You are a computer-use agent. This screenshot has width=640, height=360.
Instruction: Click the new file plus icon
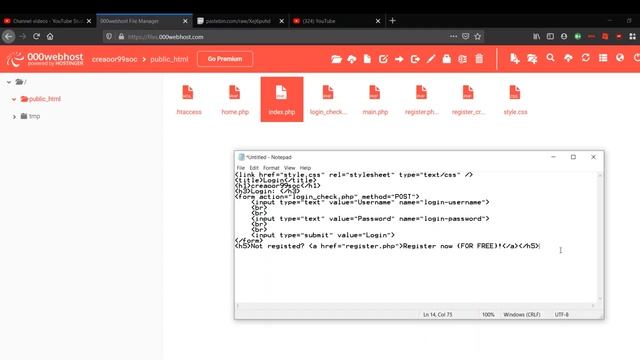click(x=515, y=59)
